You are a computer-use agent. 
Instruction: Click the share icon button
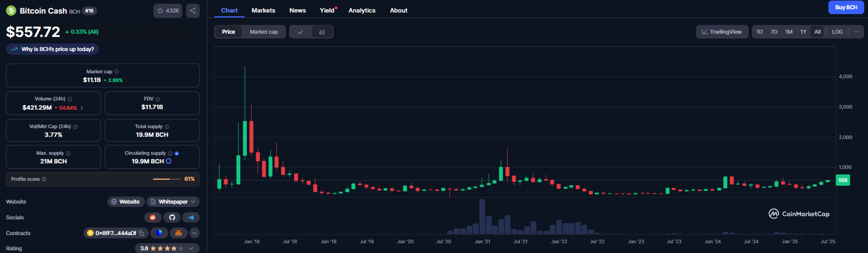coord(193,10)
